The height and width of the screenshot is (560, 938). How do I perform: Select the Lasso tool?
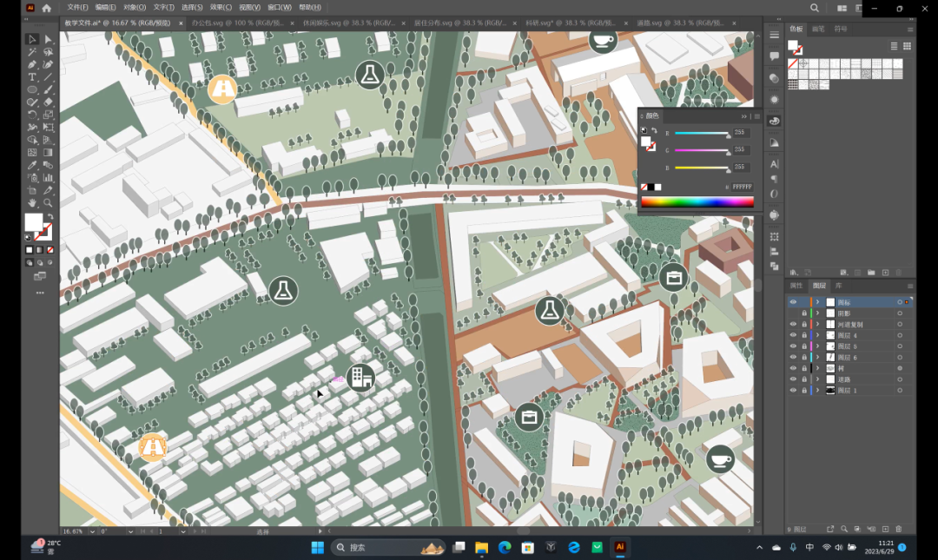[49, 52]
